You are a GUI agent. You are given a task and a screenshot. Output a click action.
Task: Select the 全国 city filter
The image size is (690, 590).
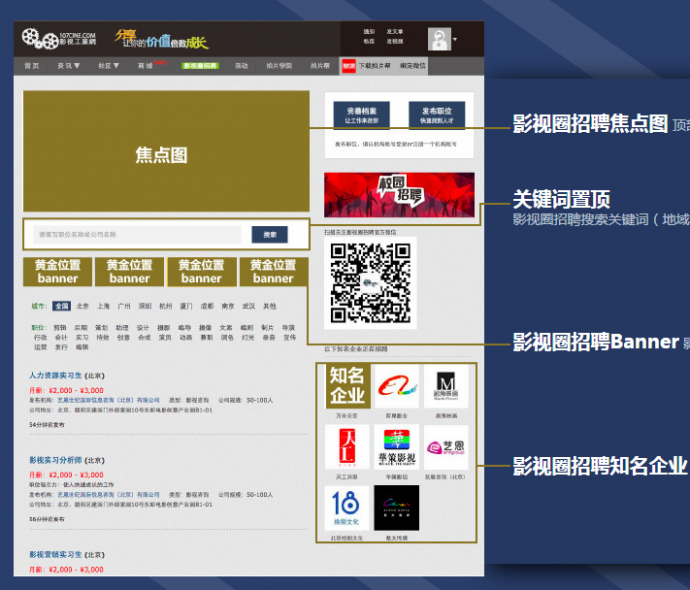click(x=62, y=306)
